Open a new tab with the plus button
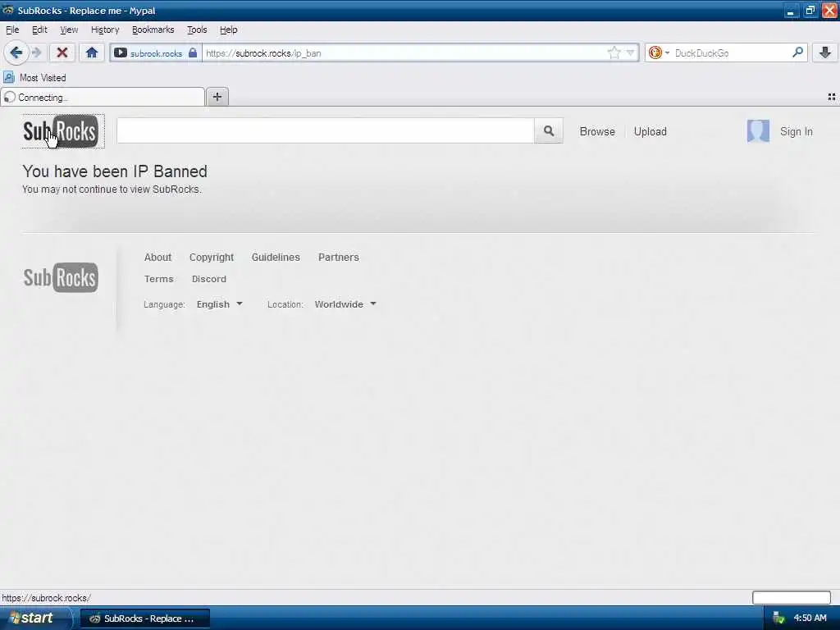This screenshot has height=630, width=840. click(217, 97)
